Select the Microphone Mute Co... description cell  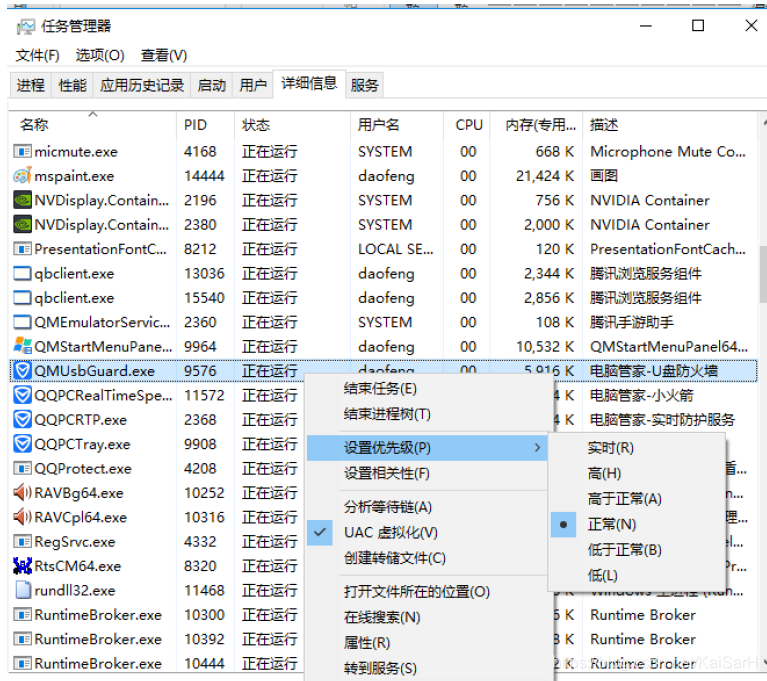click(668, 152)
